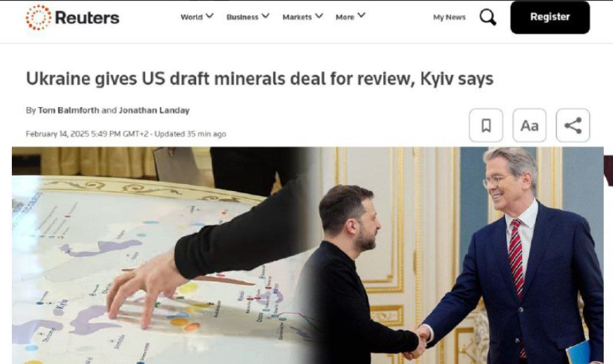This screenshot has width=613, height=364.
Task: Click the Register button
Action: 550,17
